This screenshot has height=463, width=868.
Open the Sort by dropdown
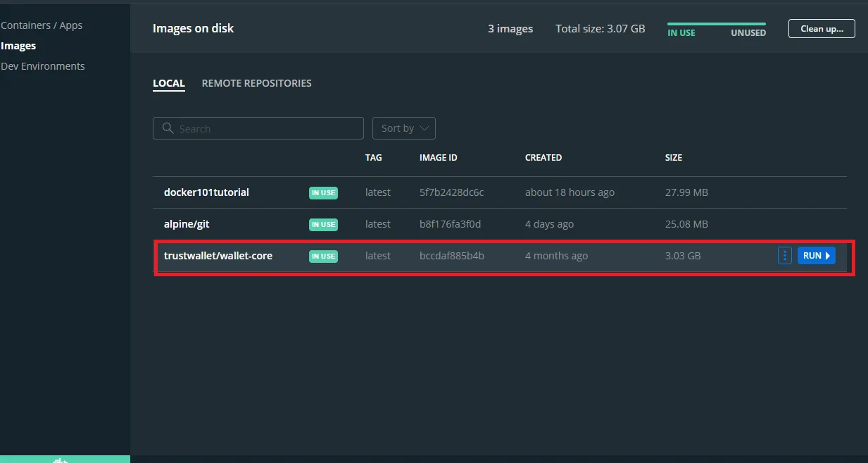[x=404, y=128]
